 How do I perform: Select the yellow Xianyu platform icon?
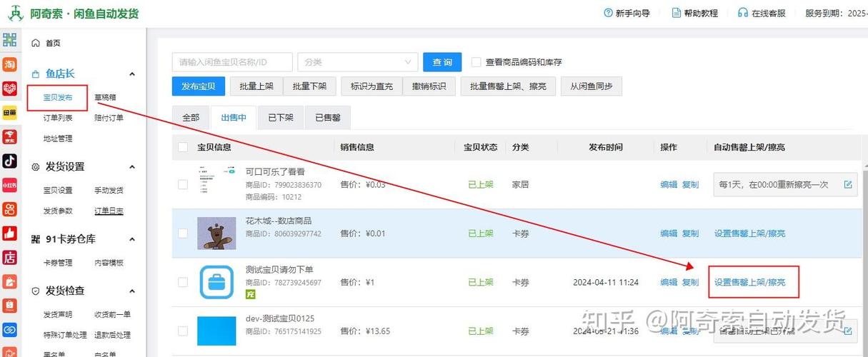pyautogui.click(x=9, y=113)
